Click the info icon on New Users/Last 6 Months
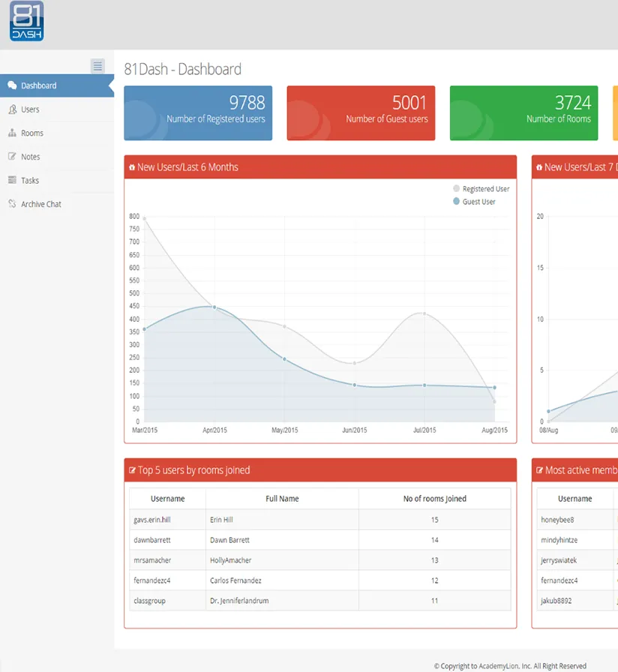Viewport: 618px width, 672px height. point(133,167)
